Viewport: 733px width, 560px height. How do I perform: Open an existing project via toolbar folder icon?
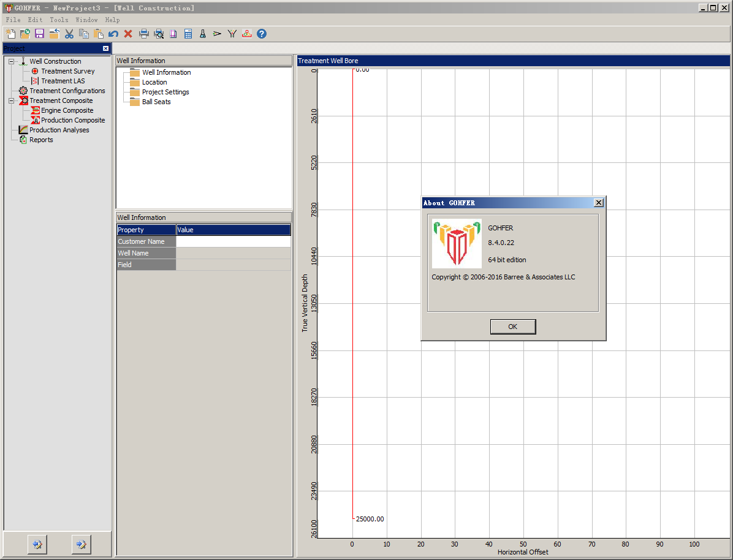[25, 34]
